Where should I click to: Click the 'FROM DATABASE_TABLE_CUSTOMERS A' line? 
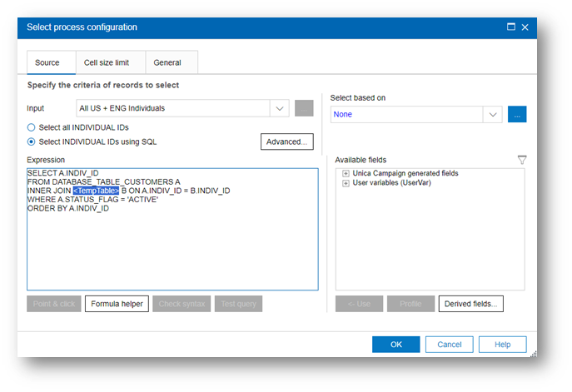[x=104, y=181]
